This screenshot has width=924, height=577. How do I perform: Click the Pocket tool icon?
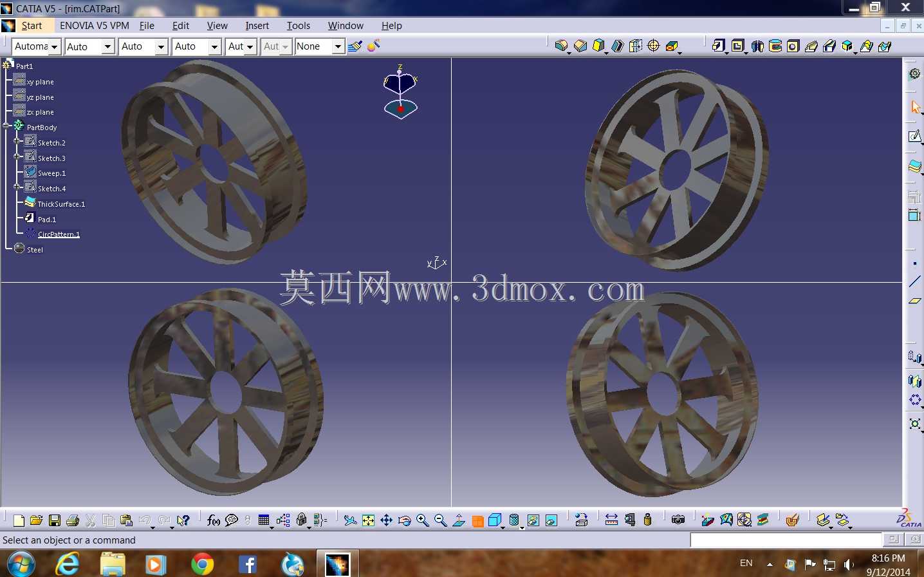pyautogui.click(x=737, y=46)
